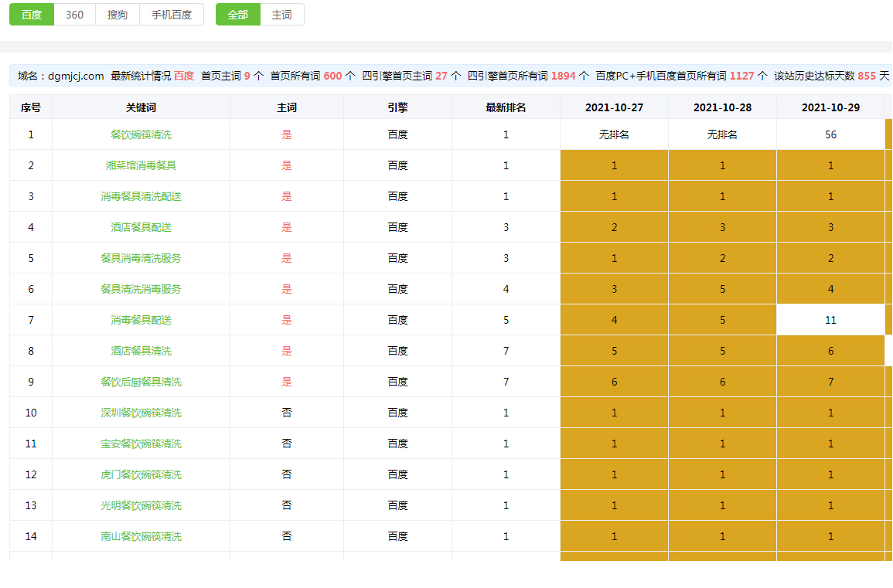This screenshot has width=893, height=588.
Task: Open keyword link 餐饮碗筷清洗
Action: point(141,134)
